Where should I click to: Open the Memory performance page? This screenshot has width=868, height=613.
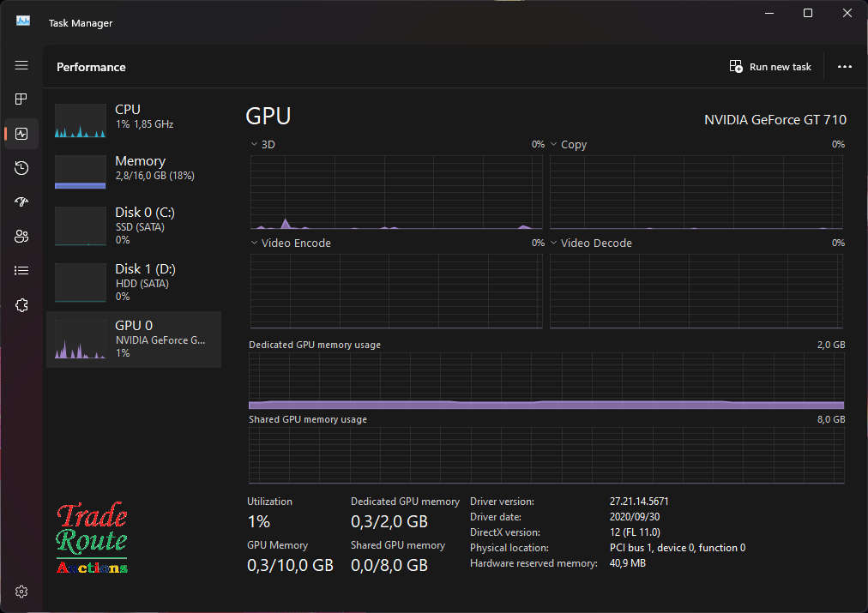(x=133, y=171)
